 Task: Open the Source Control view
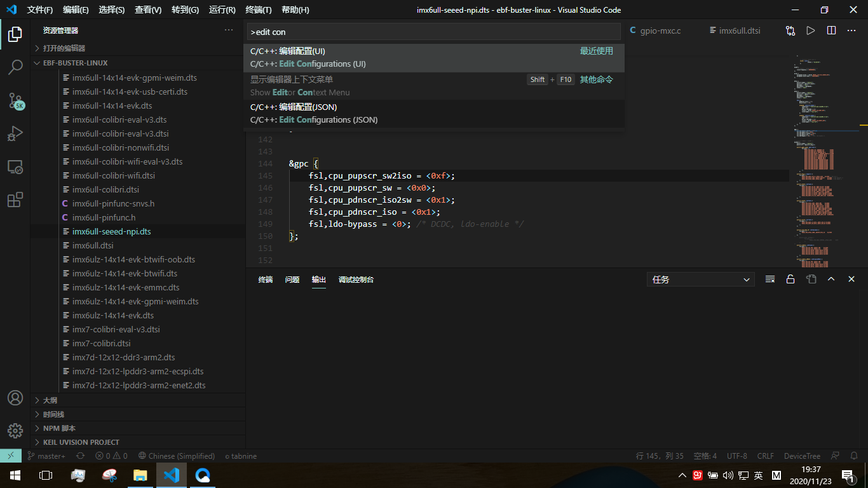point(15,100)
